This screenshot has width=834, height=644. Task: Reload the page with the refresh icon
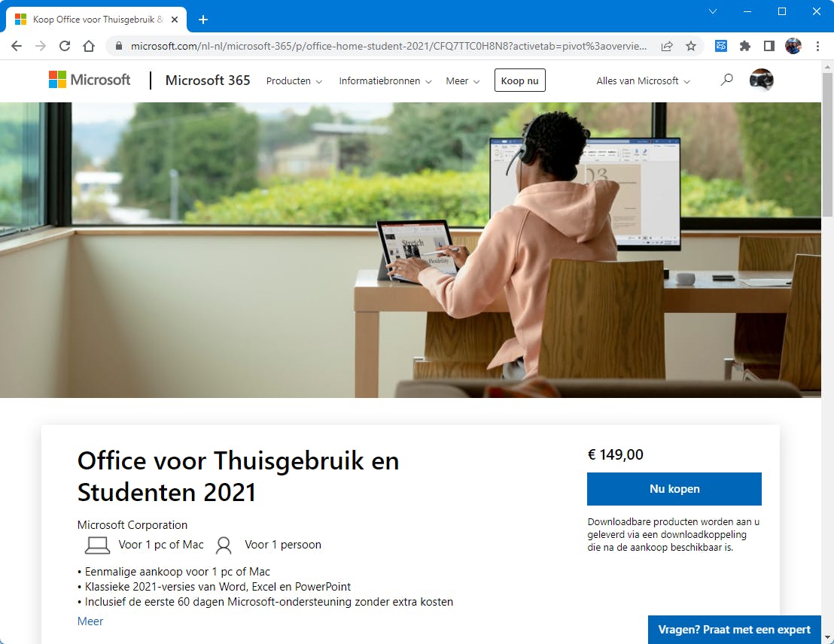point(65,46)
